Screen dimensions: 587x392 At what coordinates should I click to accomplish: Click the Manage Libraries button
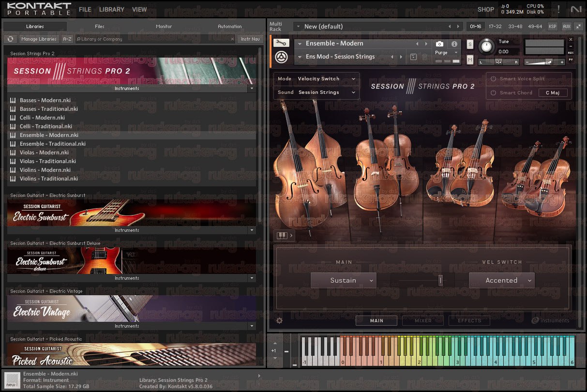pyautogui.click(x=39, y=39)
